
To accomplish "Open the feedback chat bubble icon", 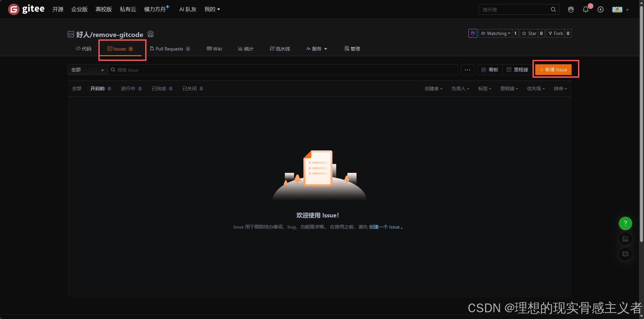I will click(x=625, y=254).
